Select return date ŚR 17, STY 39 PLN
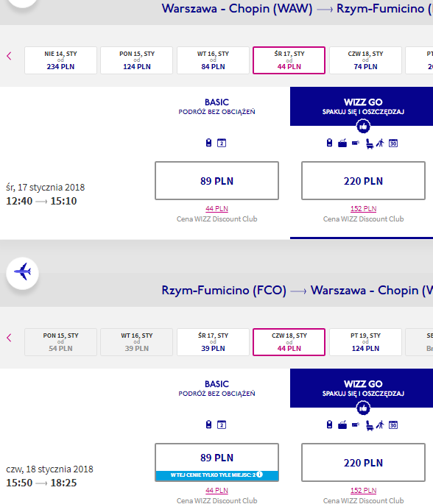The width and height of the screenshot is (433, 504). [213, 342]
